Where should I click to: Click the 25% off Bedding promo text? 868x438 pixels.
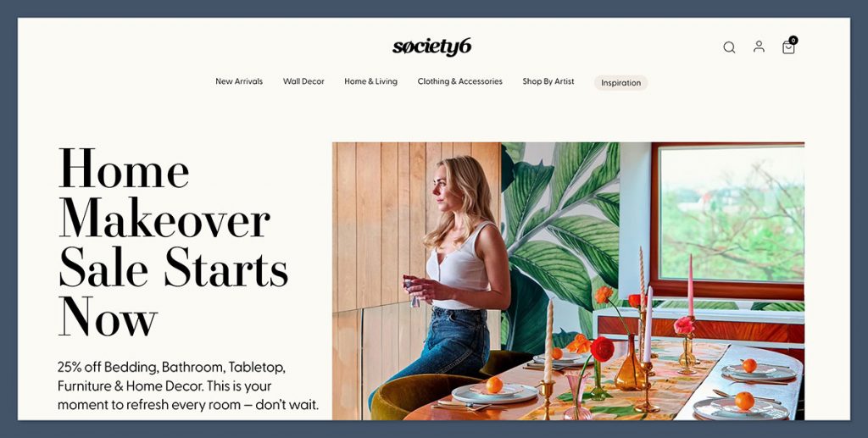click(188, 386)
